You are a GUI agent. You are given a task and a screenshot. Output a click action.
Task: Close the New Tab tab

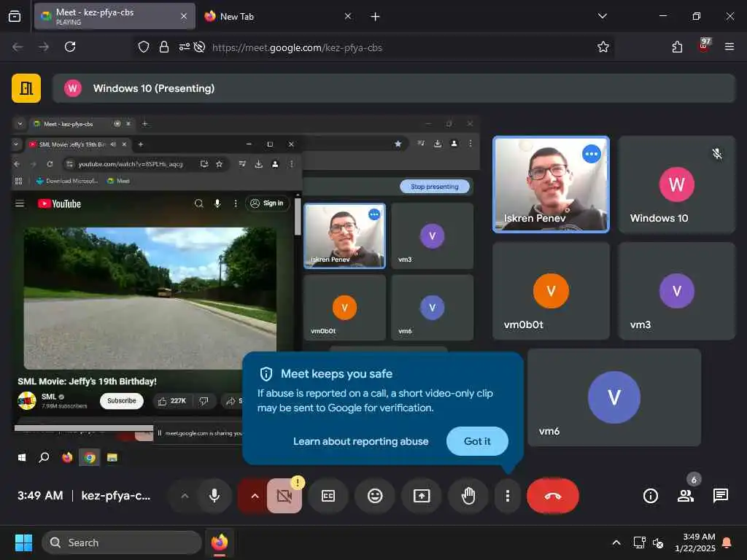click(348, 16)
